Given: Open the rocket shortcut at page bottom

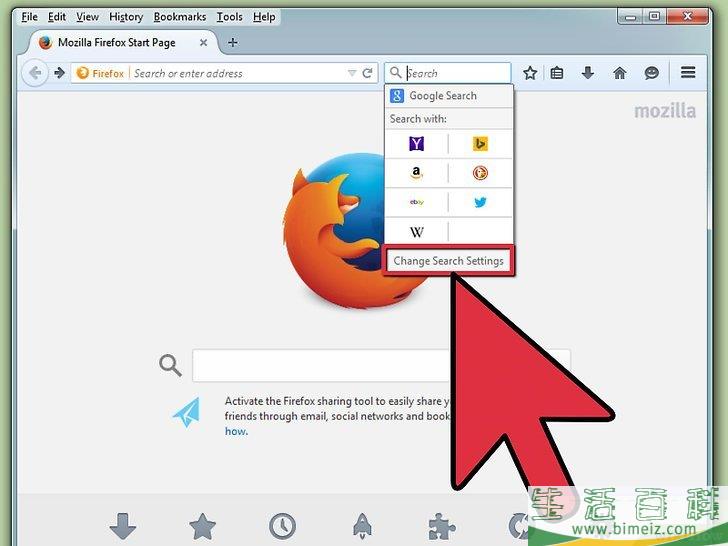Looking at the screenshot, I should point(362,526).
